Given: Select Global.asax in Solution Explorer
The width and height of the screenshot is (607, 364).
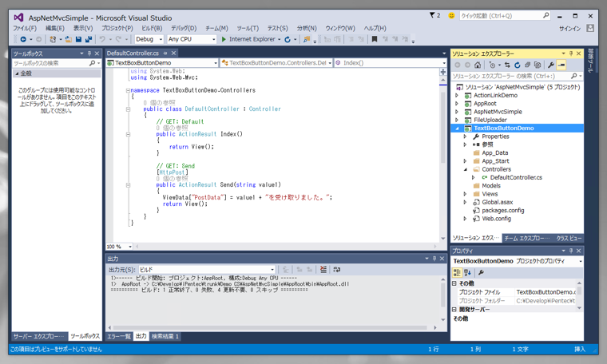Looking at the screenshot, I should tap(497, 202).
